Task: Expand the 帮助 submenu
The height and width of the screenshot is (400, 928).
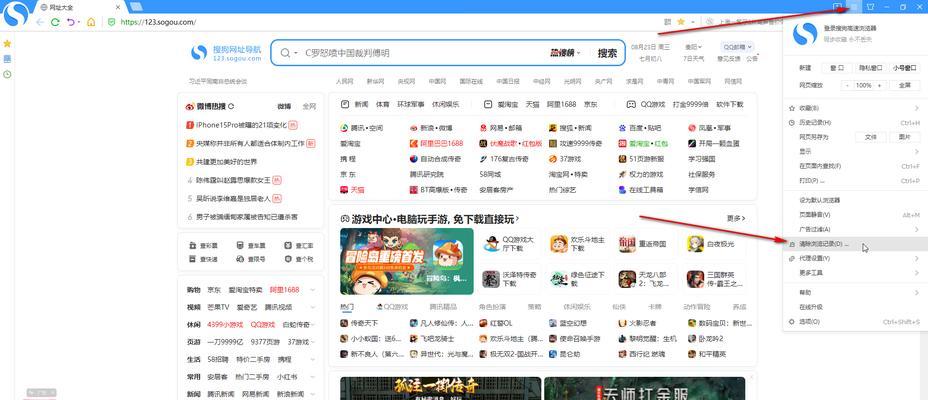Action: (x=917, y=292)
